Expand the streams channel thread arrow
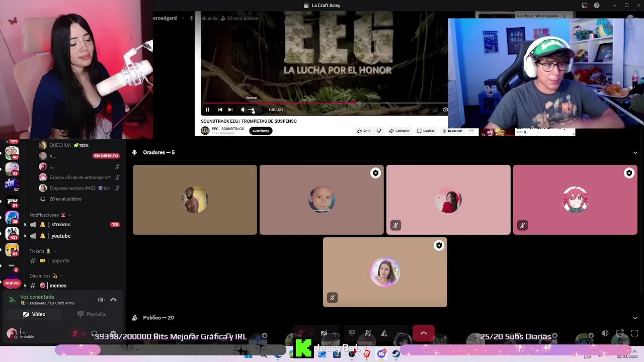The height and width of the screenshot is (362, 644). 25,225
